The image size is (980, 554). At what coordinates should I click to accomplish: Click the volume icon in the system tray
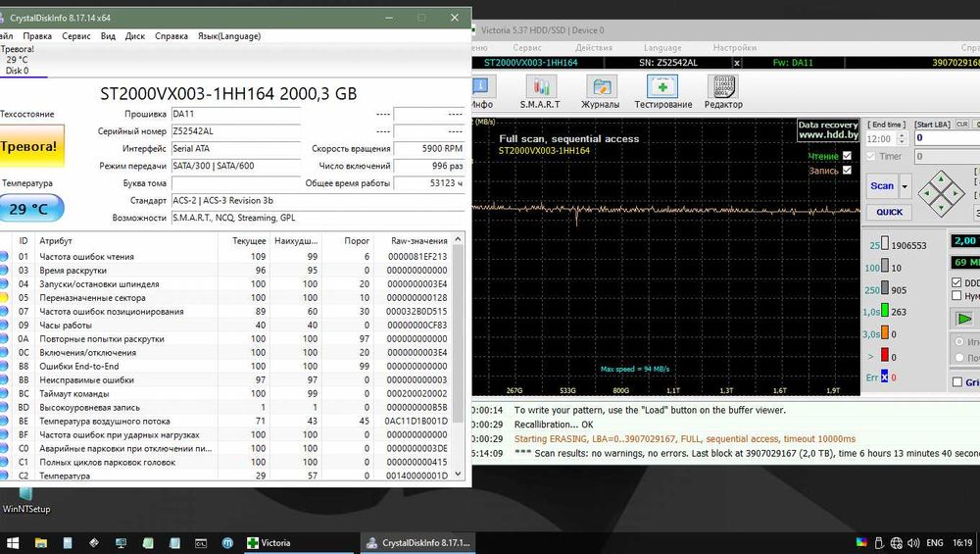point(913,543)
